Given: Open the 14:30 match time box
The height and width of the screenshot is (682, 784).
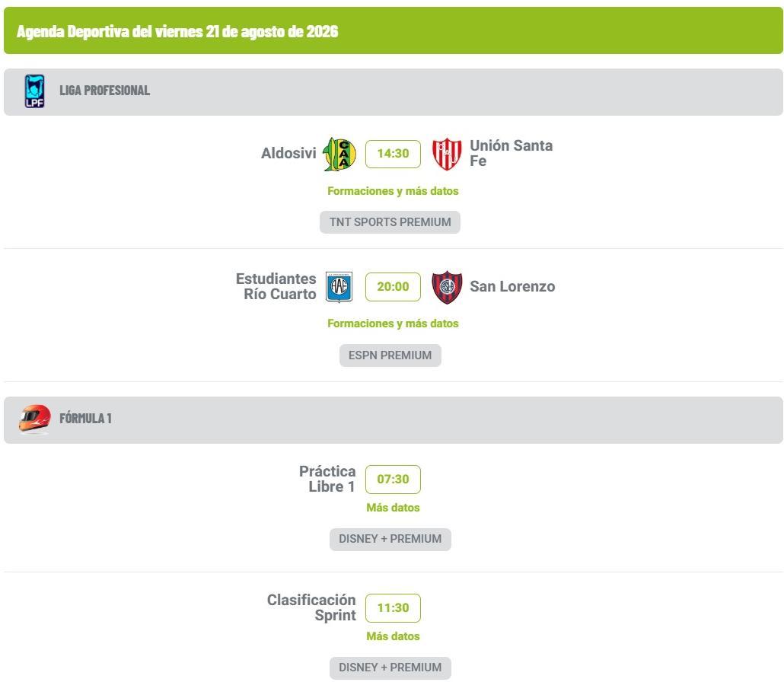Looking at the screenshot, I should pyautogui.click(x=393, y=154).
